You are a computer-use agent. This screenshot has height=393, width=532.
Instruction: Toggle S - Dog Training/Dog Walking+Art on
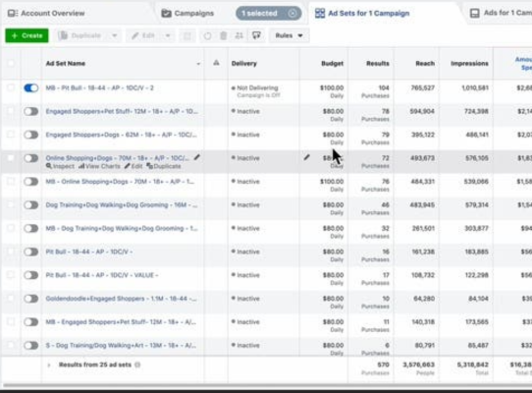(30, 346)
